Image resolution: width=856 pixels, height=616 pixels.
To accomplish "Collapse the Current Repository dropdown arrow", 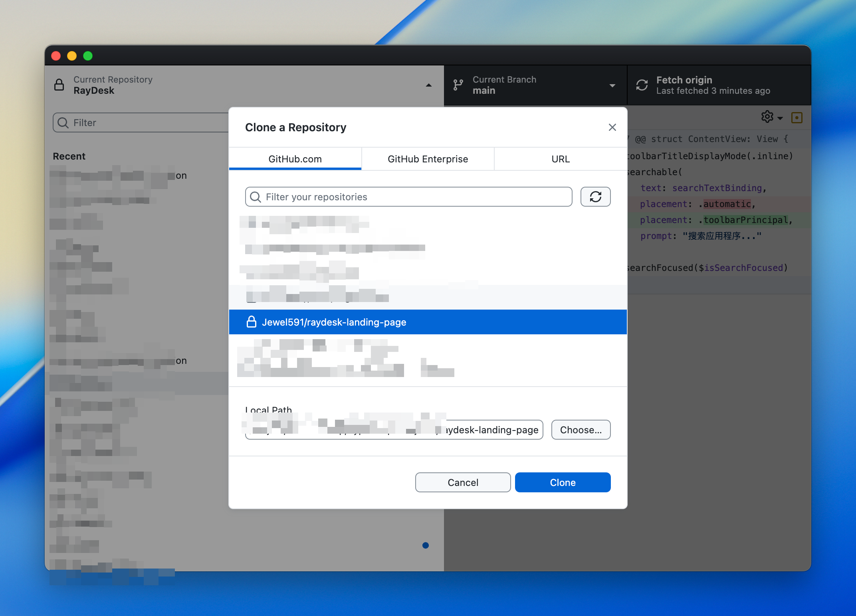I will point(428,85).
